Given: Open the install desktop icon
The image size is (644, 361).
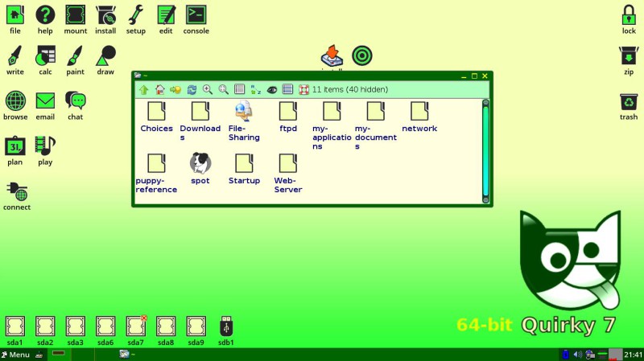Looking at the screenshot, I should pyautogui.click(x=106, y=15).
